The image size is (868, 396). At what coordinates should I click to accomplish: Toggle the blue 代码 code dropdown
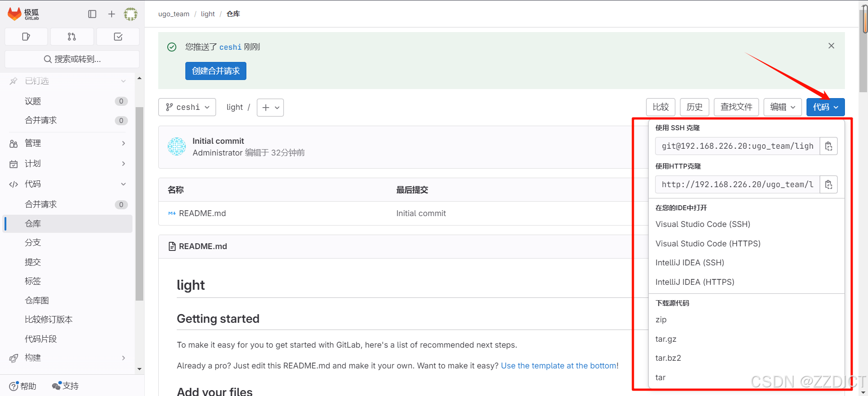pyautogui.click(x=826, y=107)
